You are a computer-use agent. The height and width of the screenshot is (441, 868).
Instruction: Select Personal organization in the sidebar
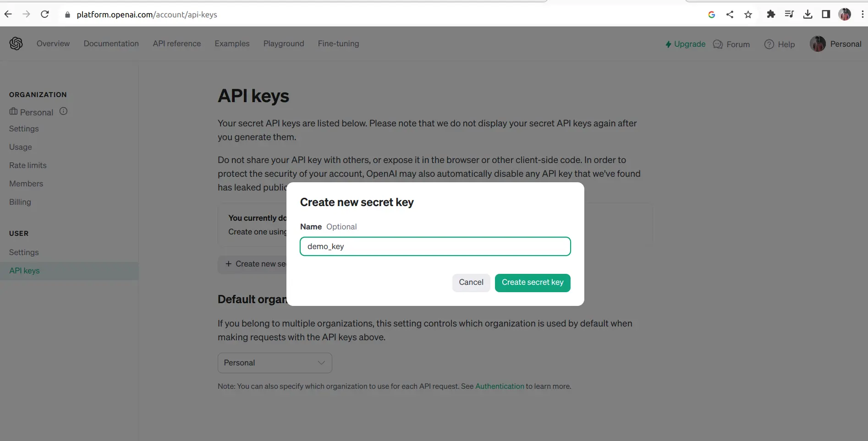(x=32, y=112)
